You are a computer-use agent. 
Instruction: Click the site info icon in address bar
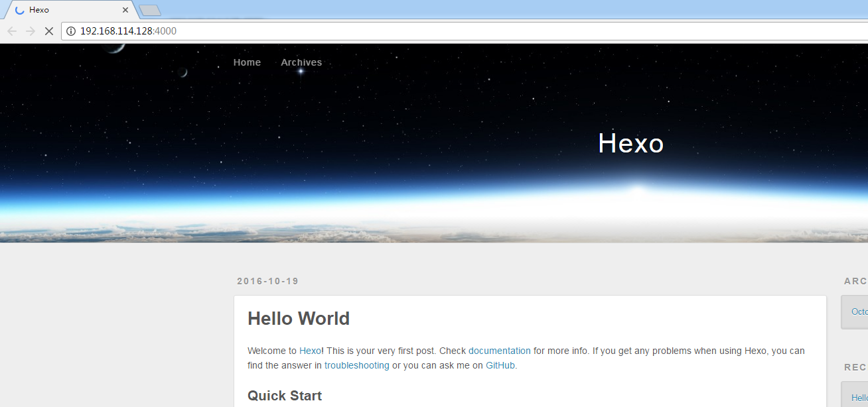pyautogui.click(x=71, y=31)
